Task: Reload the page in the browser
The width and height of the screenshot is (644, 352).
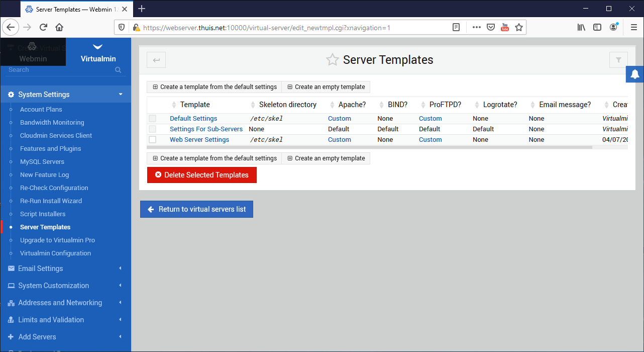Action: click(x=43, y=27)
